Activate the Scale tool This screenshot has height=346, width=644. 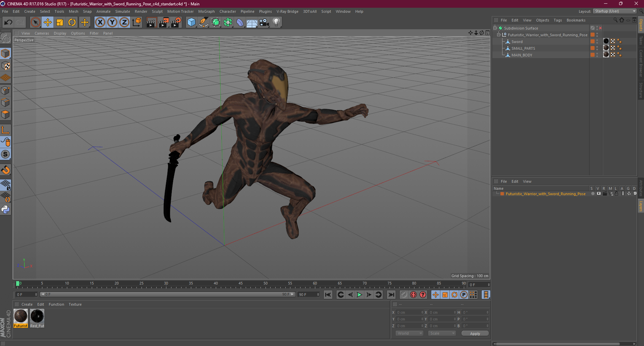pos(60,23)
